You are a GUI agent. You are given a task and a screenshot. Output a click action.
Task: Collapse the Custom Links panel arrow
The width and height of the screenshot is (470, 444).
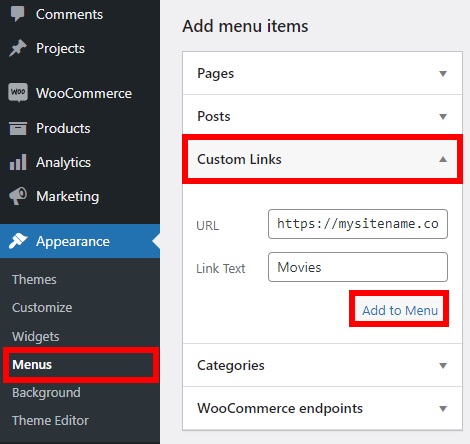pyautogui.click(x=443, y=159)
